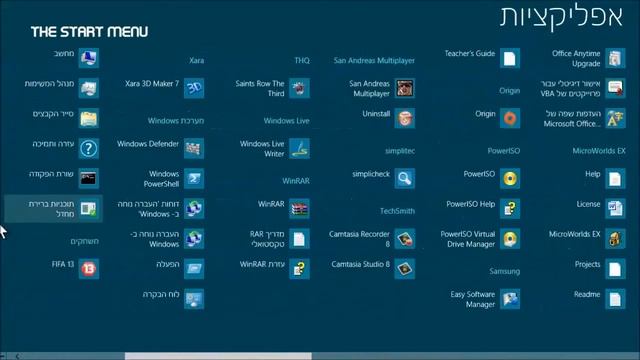Open PowerISO Help icon
Image resolution: width=640 pixels, height=360 pixels.
(510, 209)
